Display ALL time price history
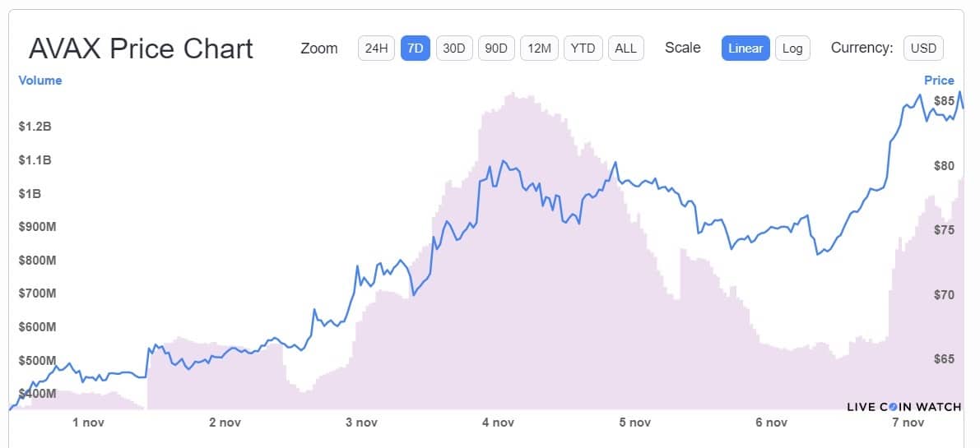 point(625,48)
